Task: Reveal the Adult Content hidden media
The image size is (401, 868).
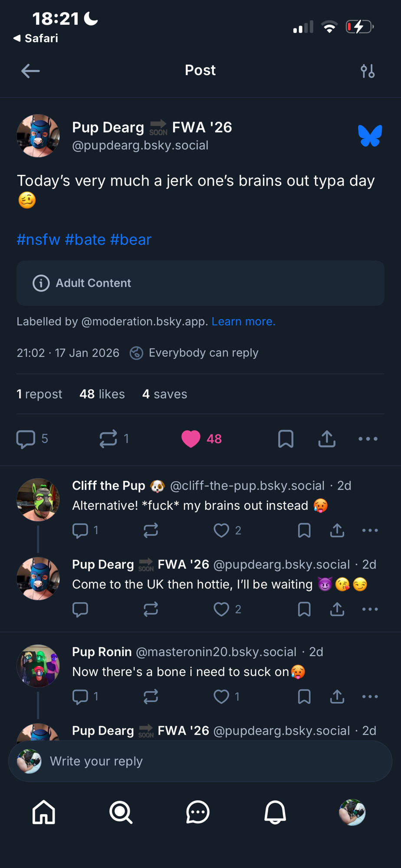Action: [x=200, y=283]
